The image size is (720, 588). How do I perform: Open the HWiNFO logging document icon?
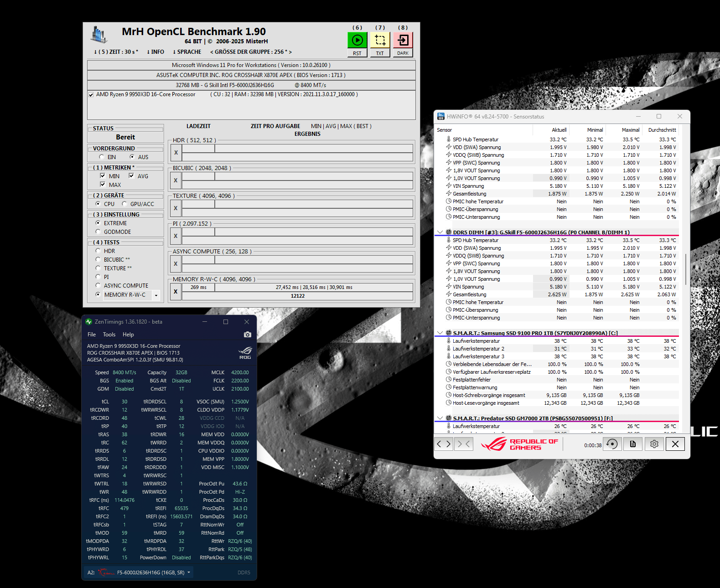(633, 444)
